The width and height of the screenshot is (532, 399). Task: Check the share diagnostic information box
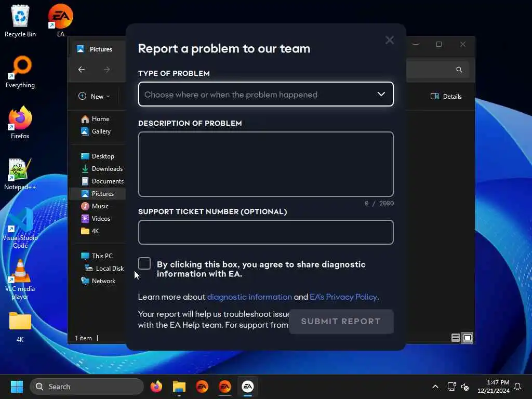click(144, 263)
